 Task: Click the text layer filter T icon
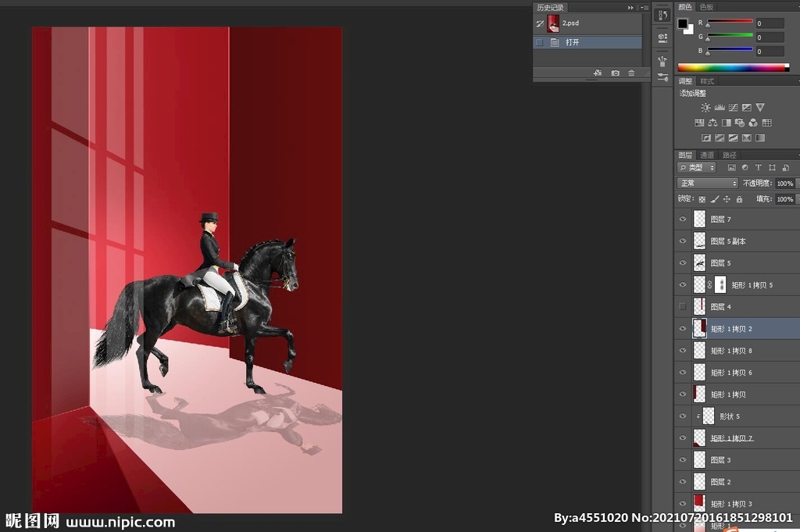pyautogui.click(x=758, y=168)
